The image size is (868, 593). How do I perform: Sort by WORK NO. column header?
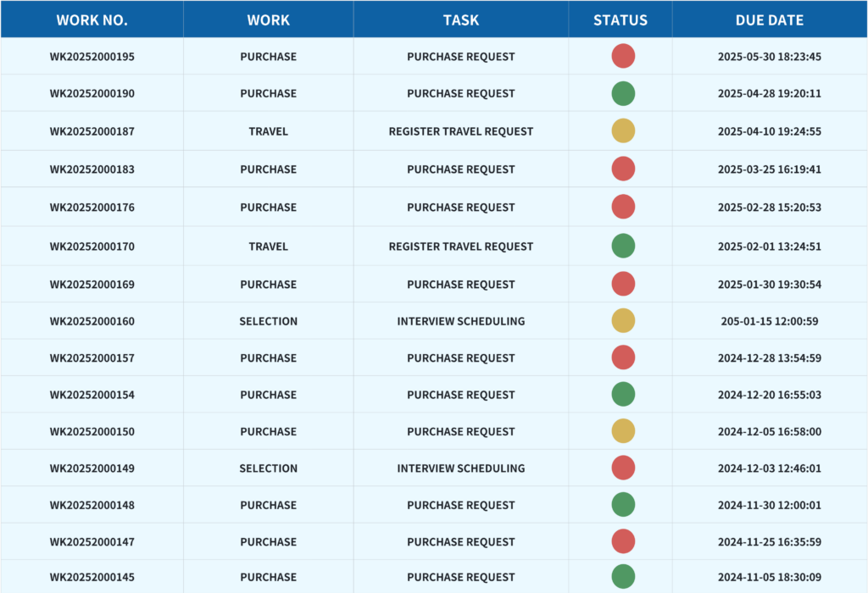pyautogui.click(x=92, y=20)
